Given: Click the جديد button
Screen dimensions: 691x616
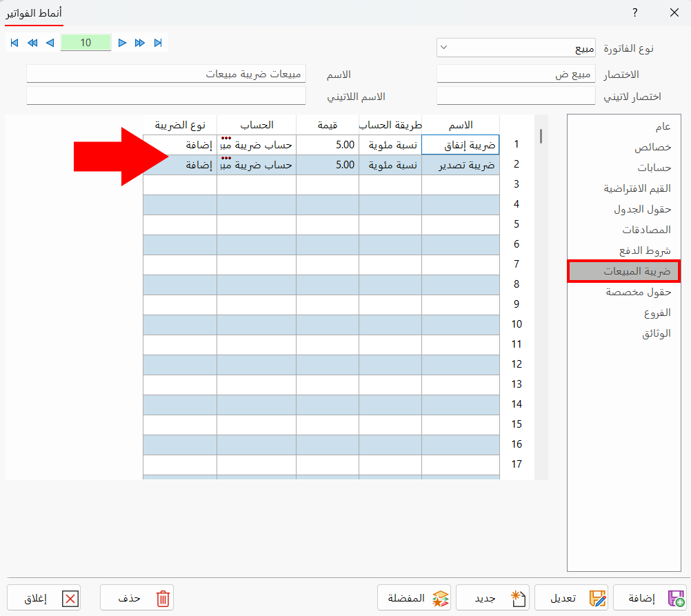Looking at the screenshot, I should [x=492, y=598].
